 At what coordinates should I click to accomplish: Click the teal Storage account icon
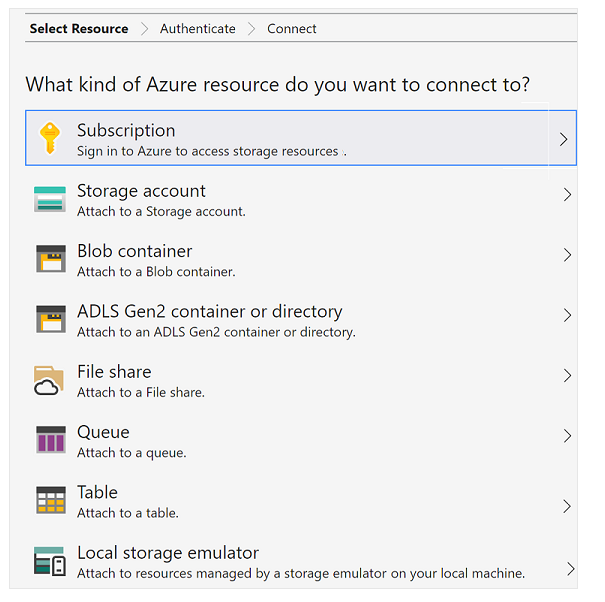pos(49,199)
